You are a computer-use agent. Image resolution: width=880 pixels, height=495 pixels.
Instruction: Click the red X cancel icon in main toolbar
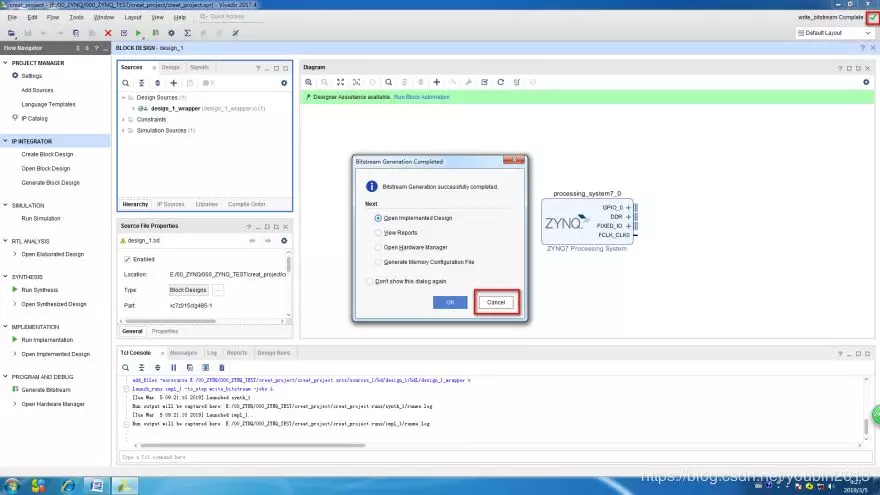pos(108,33)
